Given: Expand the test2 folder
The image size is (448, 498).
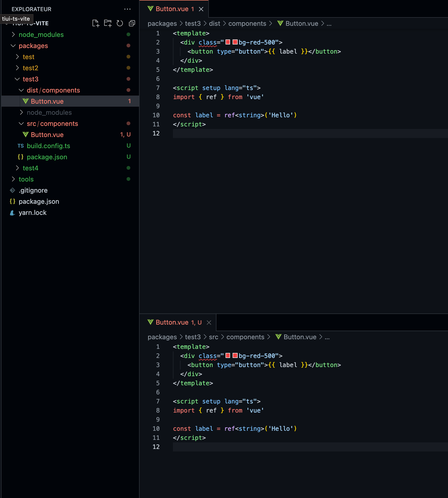Looking at the screenshot, I should pos(70,68).
